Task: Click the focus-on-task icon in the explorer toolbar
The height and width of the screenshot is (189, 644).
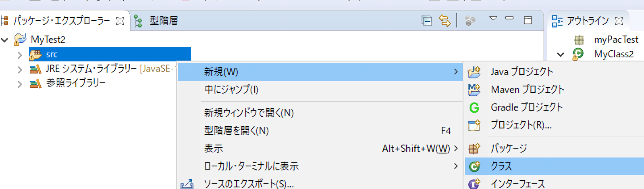Action: [470, 21]
